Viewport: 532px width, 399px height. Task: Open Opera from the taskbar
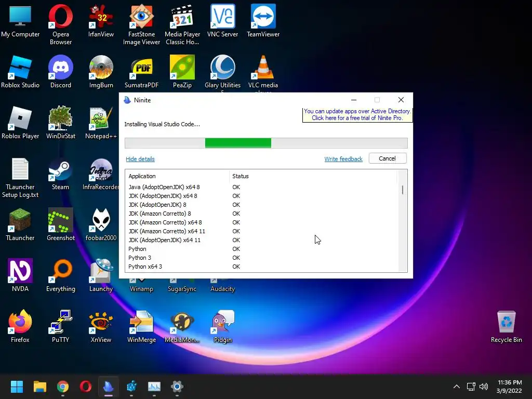pos(86,387)
